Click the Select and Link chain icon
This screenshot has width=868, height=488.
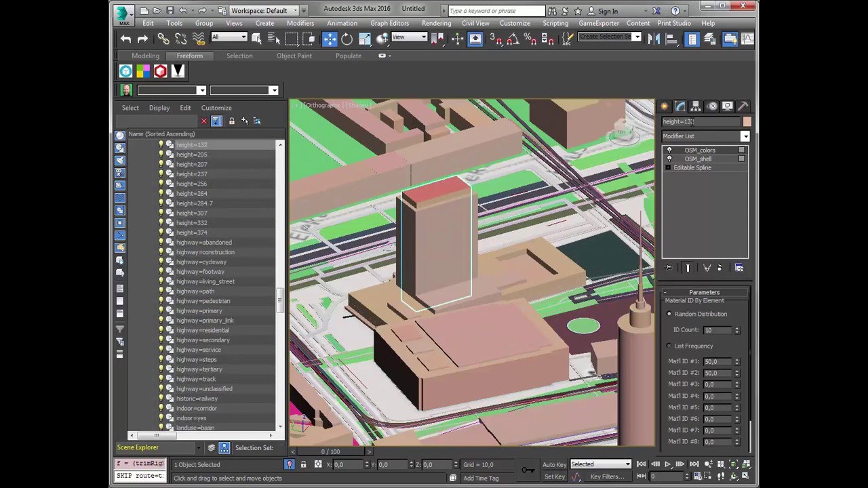pos(163,39)
